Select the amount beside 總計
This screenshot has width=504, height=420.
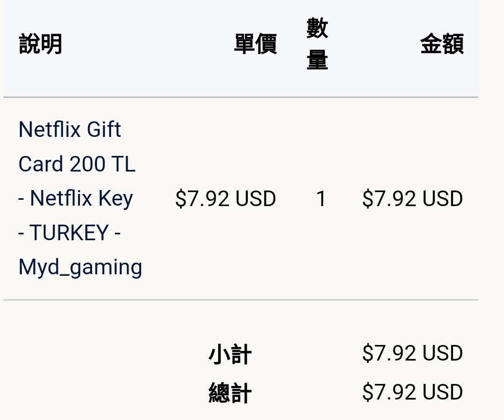(412, 392)
